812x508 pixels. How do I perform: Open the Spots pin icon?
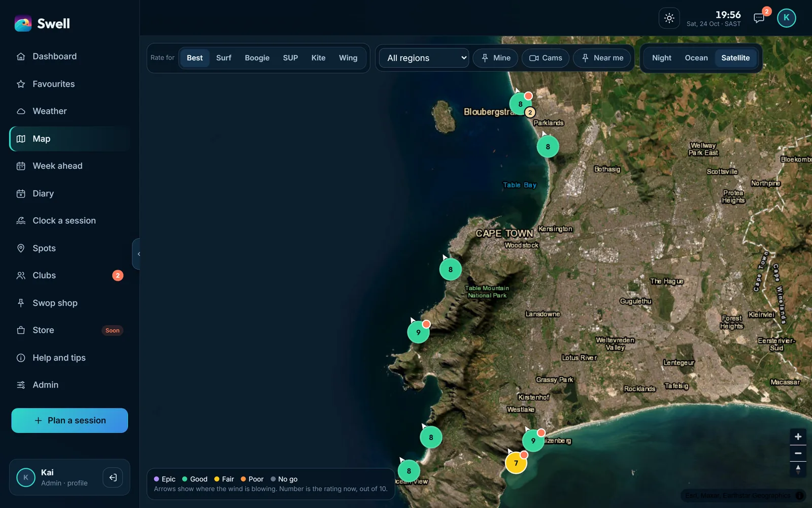coord(21,248)
